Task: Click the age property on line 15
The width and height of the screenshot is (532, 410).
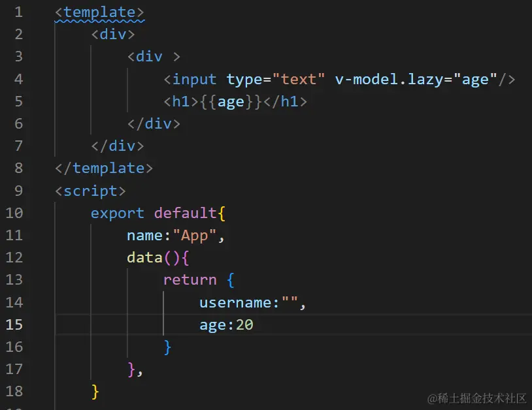Action: coord(212,325)
